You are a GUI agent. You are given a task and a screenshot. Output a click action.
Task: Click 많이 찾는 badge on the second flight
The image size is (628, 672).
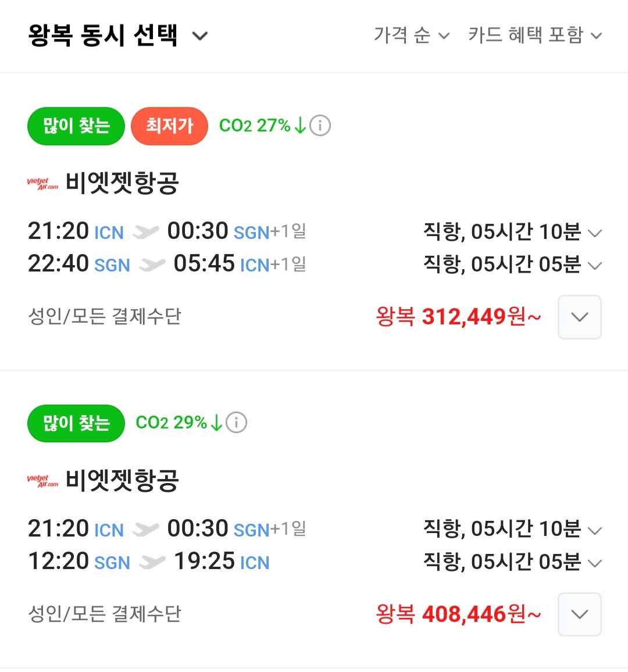tap(76, 423)
